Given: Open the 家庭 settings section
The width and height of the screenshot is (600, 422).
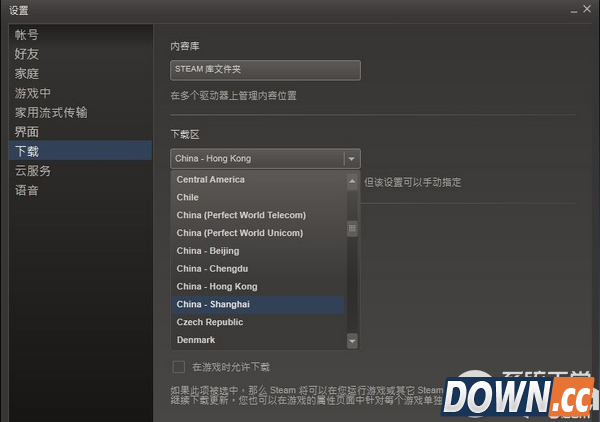Looking at the screenshot, I should 80,73.
